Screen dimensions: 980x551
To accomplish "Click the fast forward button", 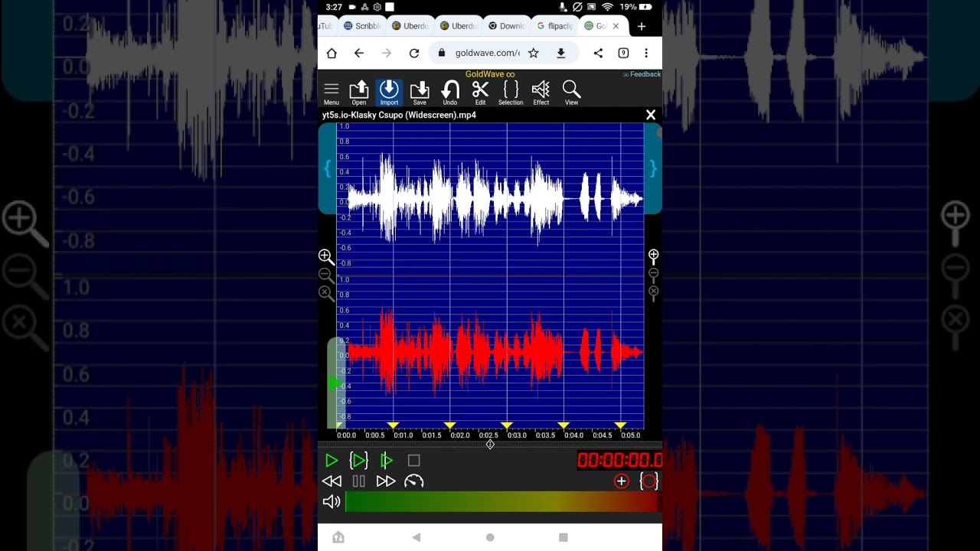I will pyautogui.click(x=386, y=481).
